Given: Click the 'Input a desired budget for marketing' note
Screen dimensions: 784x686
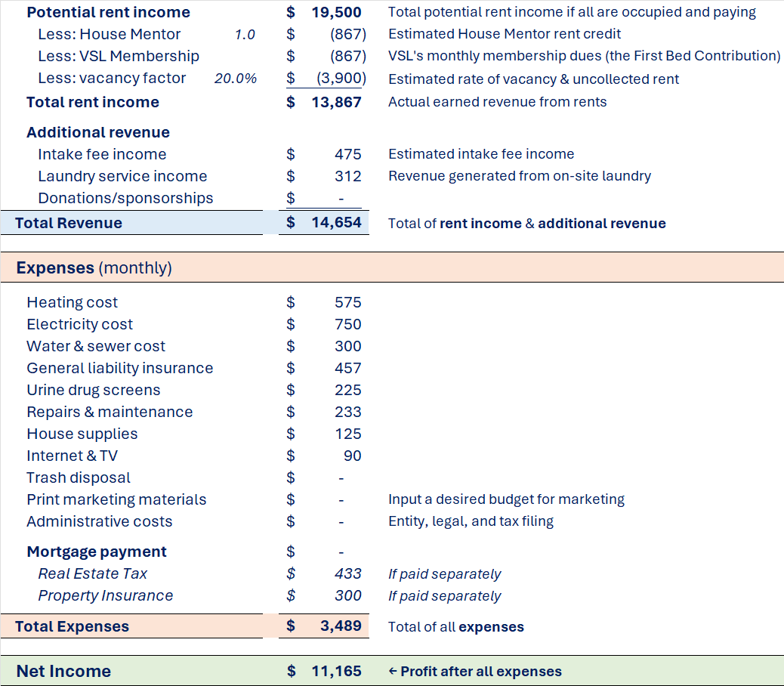Looking at the screenshot, I should pos(507,499).
